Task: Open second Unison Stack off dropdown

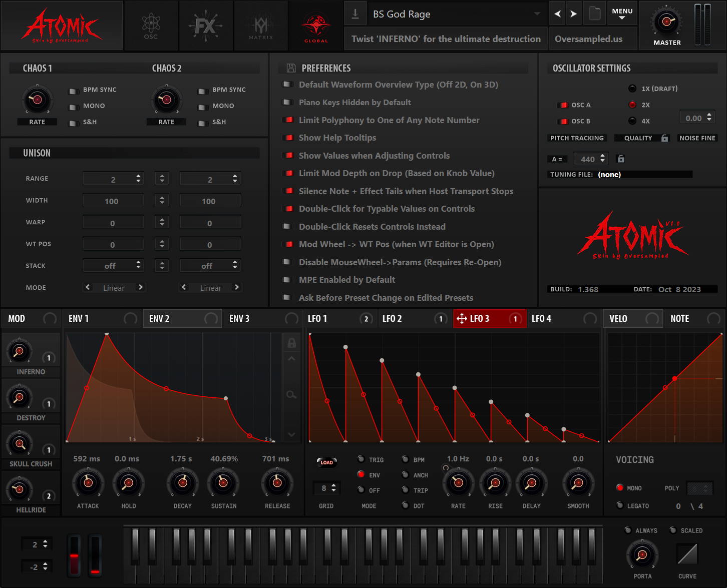Action: point(210,266)
